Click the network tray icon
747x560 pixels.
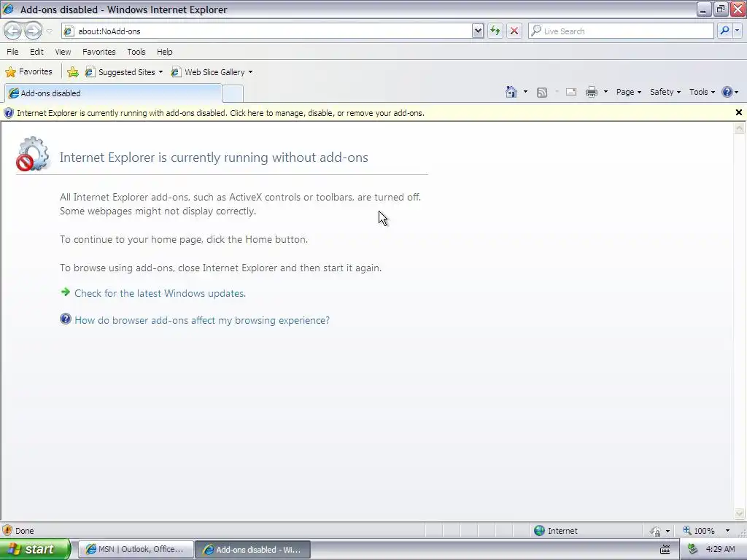693,550
